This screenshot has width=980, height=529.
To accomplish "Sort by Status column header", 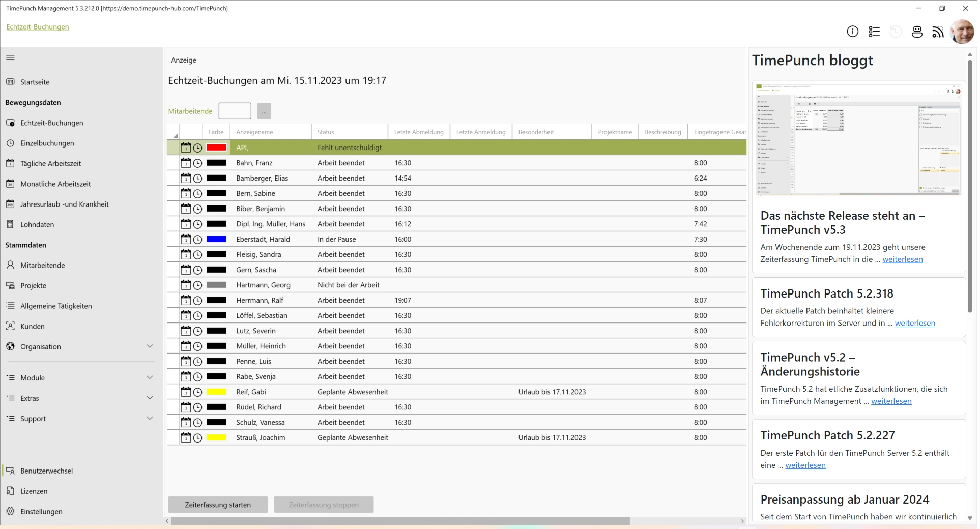I will [349, 132].
